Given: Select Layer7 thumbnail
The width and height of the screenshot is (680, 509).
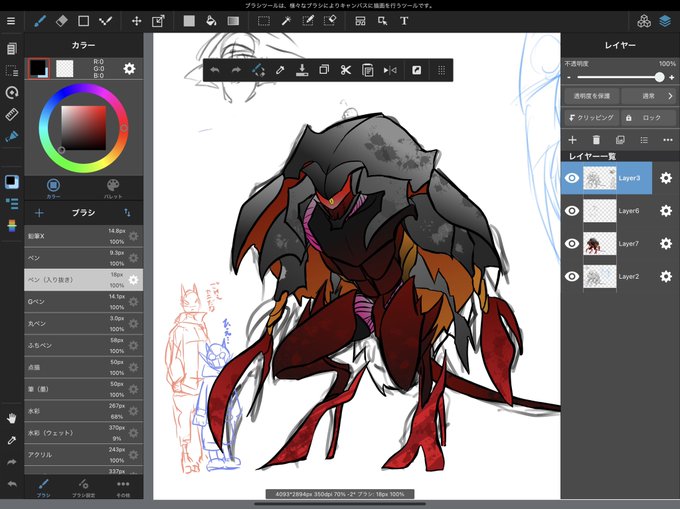Looking at the screenshot, I should point(599,244).
